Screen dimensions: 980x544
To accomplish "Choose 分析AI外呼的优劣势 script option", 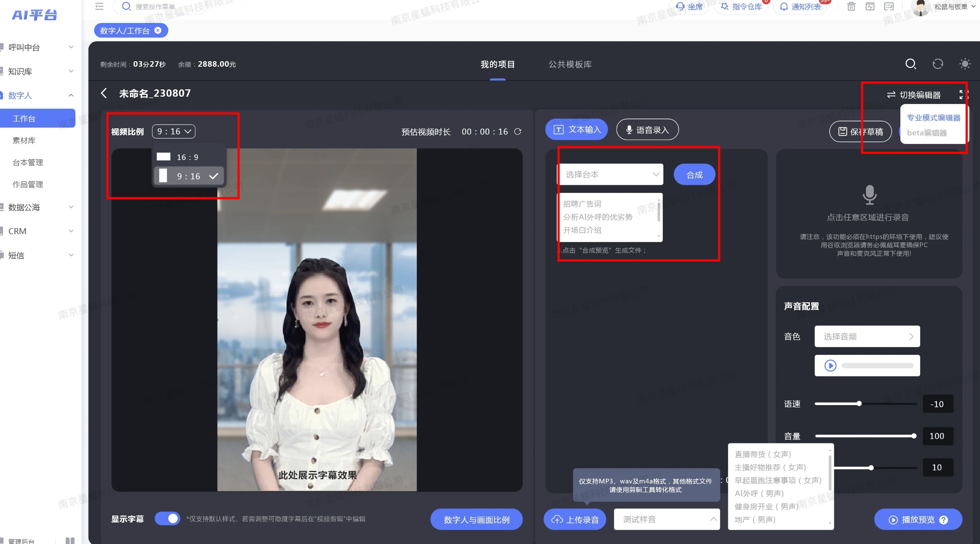I will tap(598, 217).
